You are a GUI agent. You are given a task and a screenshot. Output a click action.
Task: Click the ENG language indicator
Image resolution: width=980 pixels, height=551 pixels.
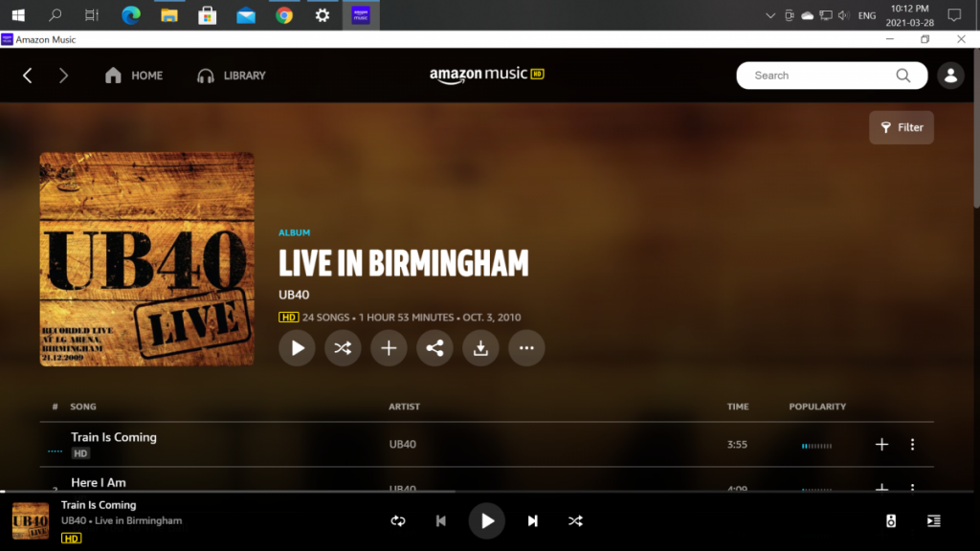pyautogui.click(x=867, y=15)
